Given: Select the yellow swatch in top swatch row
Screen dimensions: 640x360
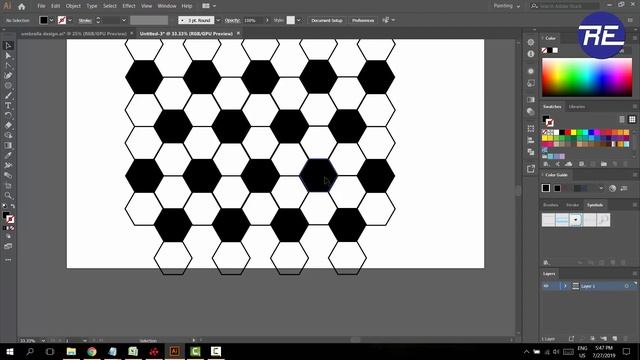Looking at the screenshot, I should click(x=573, y=132).
